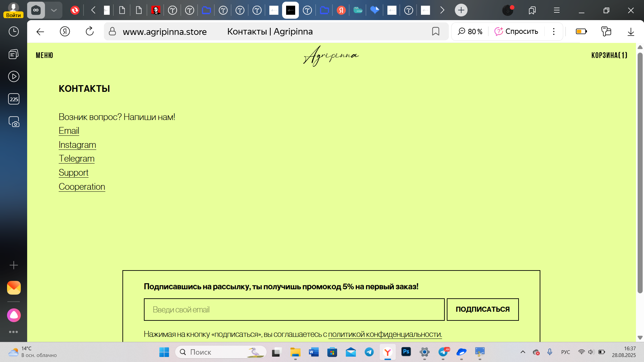Open a new tab with plus button
Screen dimensions: 644x362
pyautogui.click(x=461, y=10)
